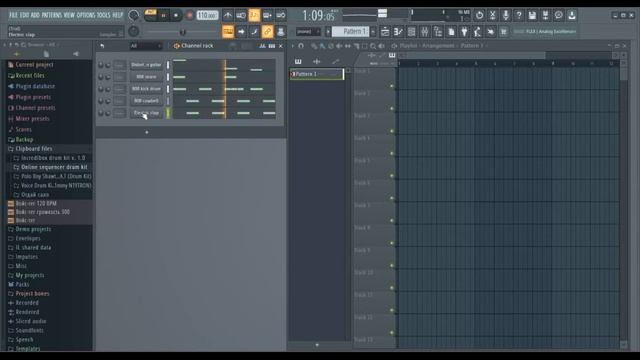Select 'Pattern 1' in the picker list
640x360 pixels.
[x=317, y=74]
